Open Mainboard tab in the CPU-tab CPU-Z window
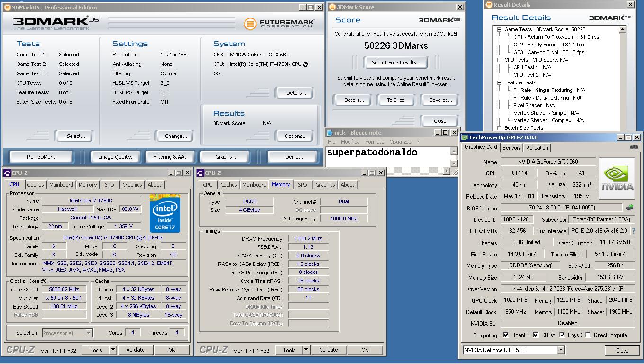 click(x=61, y=185)
